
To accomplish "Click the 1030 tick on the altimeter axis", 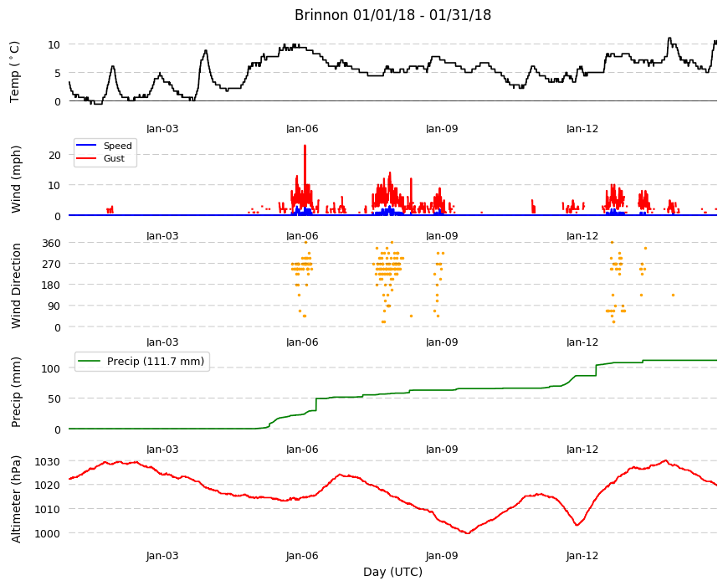I will tap(48, 462).
